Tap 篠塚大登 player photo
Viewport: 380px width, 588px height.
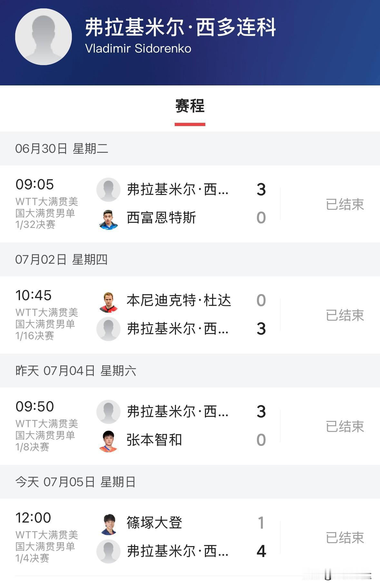pos(108,524)
